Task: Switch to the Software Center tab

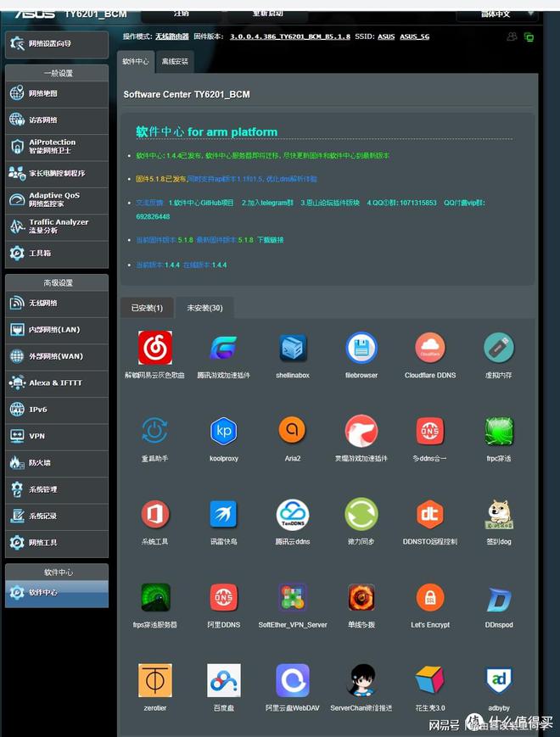Action: coord(136,61)
